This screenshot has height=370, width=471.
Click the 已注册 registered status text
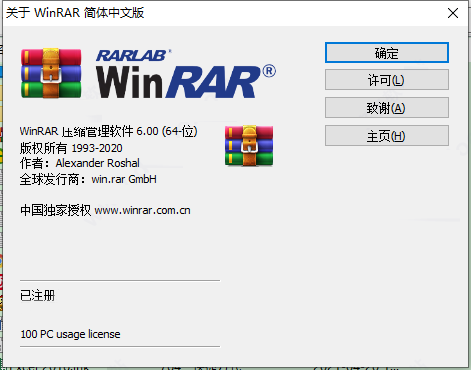pyautogui.click(x=37, y=295)
